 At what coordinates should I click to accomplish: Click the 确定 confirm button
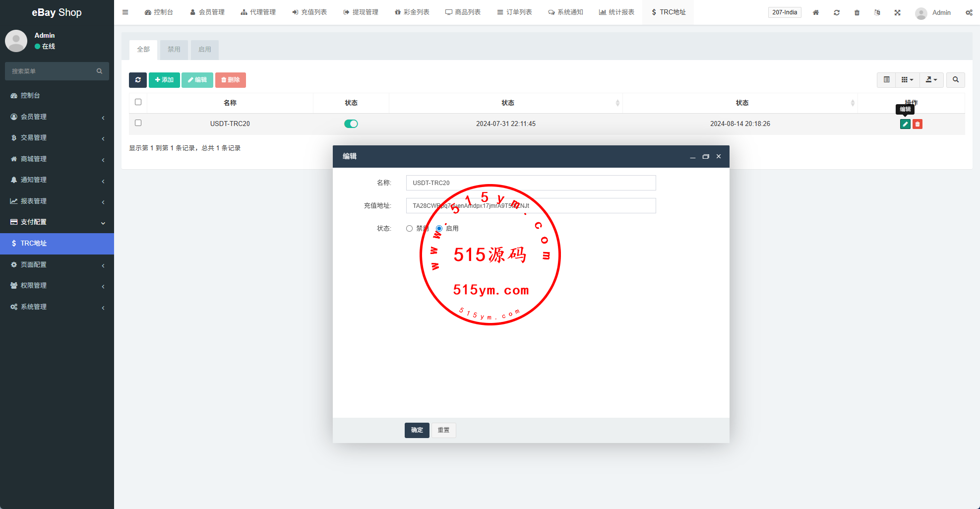pos(417,430)
